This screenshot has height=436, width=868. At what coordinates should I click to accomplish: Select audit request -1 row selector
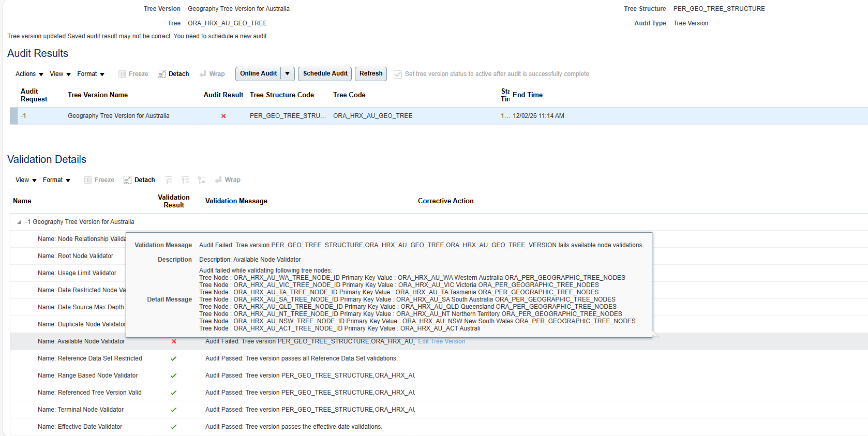pos(13,116)
